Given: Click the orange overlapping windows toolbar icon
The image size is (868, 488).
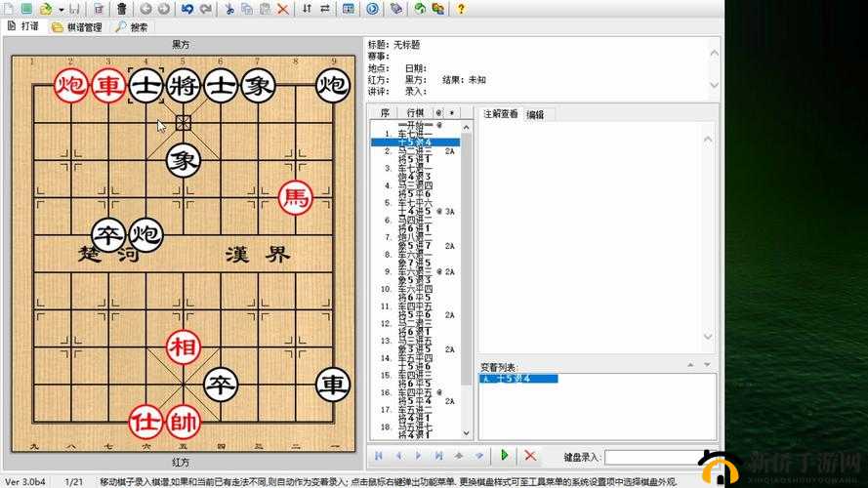Looking at the screenshot, I should pos(437,9).
